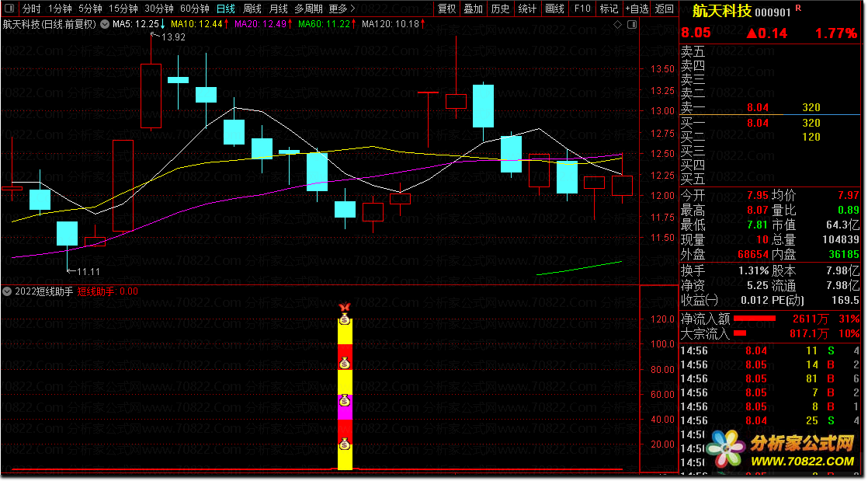Click the 短线助手: 0.00 indicator value
This screenshot has height=481, width=868.
107,291
